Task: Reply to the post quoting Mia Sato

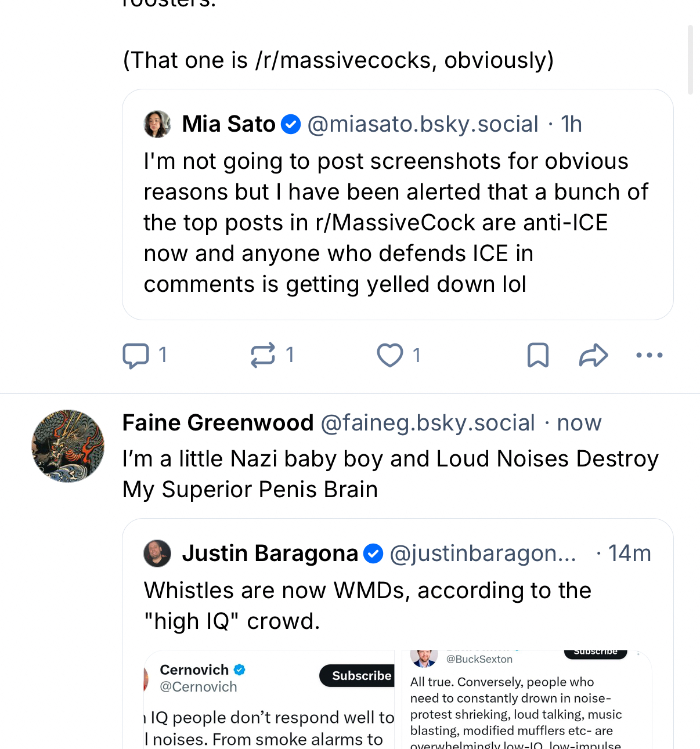Action: click(136, 355)
